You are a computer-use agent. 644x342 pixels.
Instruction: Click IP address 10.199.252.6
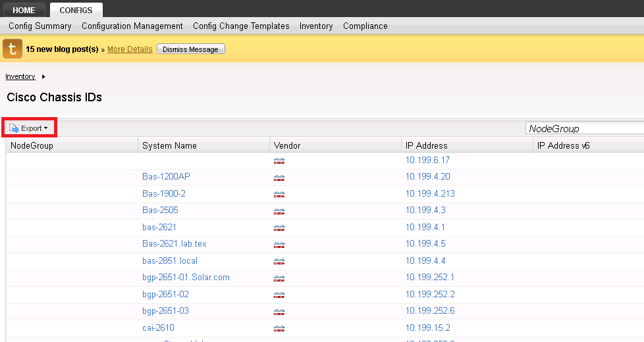pyautogui.click(x=430, y=311)
